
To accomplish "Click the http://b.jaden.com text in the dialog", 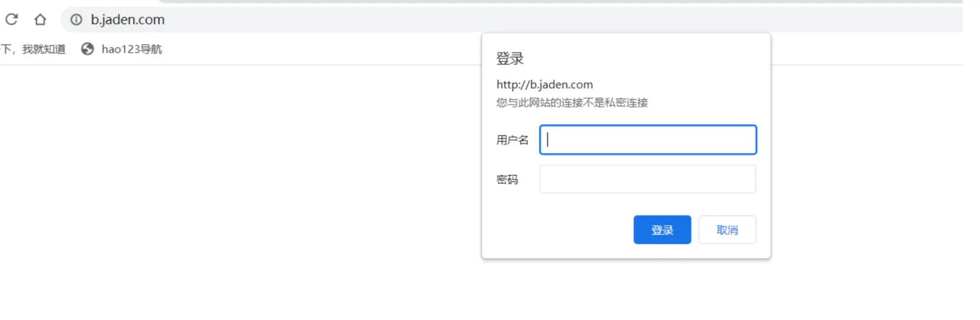I will pyautogui.click(x=545, y=84).
